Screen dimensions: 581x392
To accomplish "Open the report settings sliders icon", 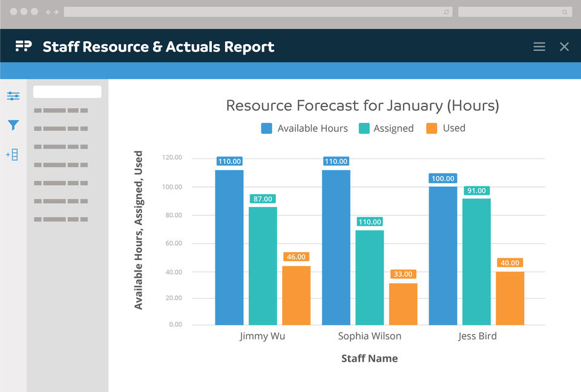I will click(13, 96).
